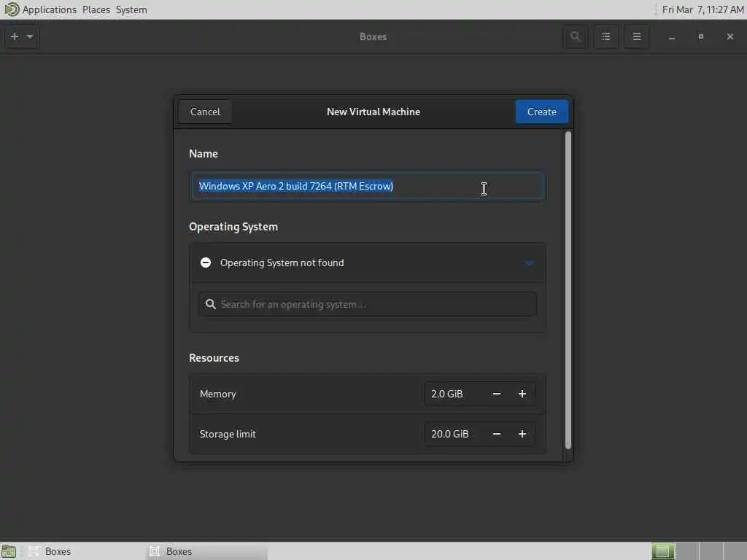Screen dimensions: 747x560
Task: Close the Boxes window
Action: tap(729, 36)
